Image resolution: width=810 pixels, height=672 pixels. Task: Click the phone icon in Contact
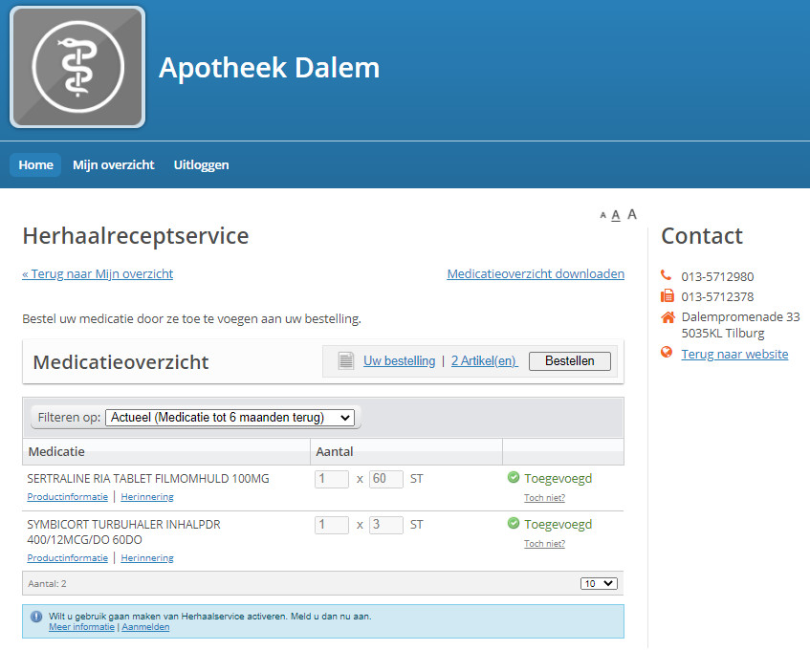(x=667, y=275)
